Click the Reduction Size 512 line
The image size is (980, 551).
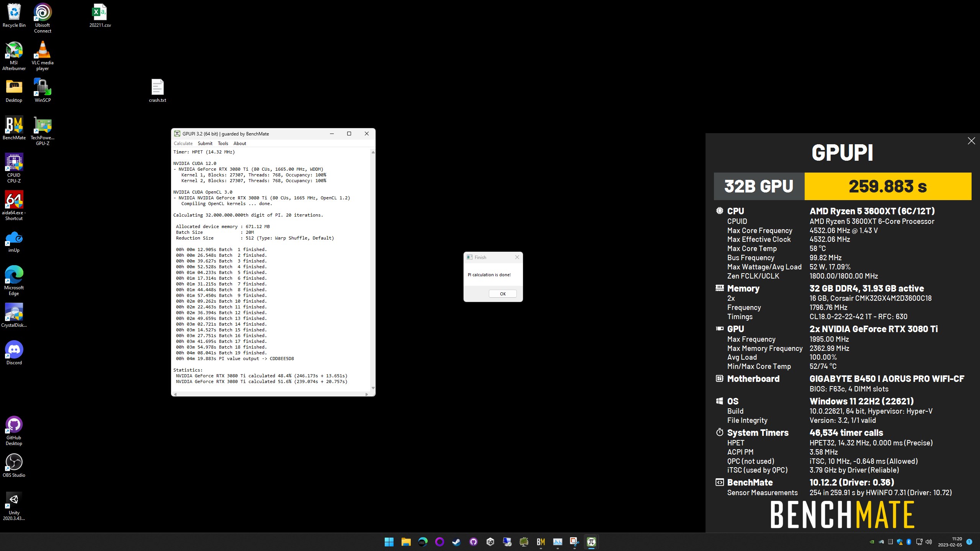[x=255, y=238]
